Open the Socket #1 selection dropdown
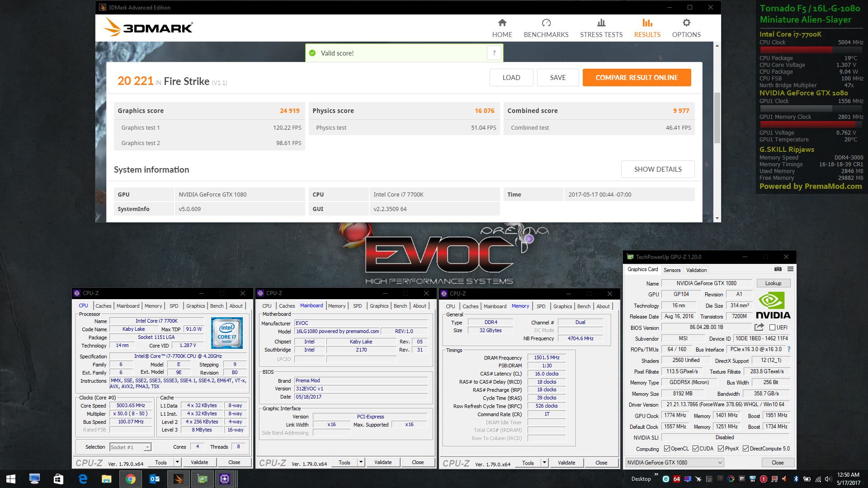 147,447
